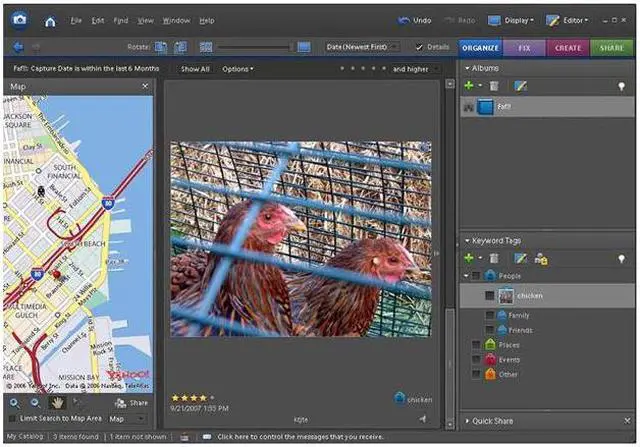The width and height of the screenshot is (640, 447).
Task: Collapse the Keyword Tags panel
Action: tap(467, 241)
